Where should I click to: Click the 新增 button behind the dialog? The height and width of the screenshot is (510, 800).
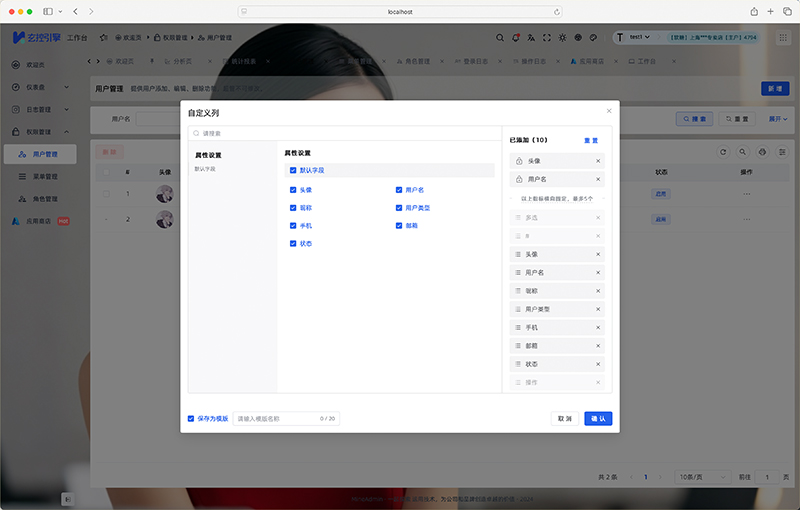tap(775, 89)
